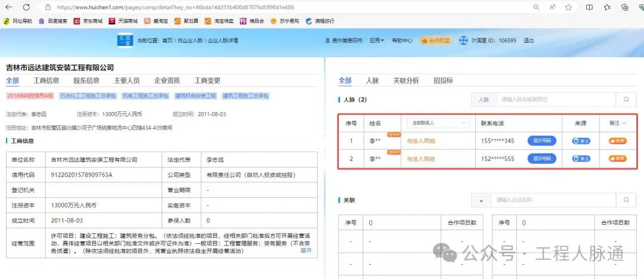The width and height of the screenshot is (644, 279).
Task: Open the collections icon
Action: 625,7
